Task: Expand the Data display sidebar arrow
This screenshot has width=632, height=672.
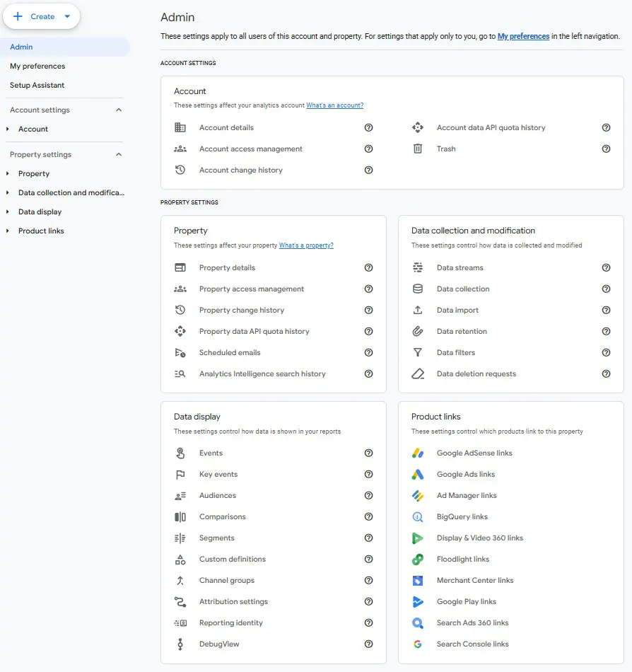Action: (7, 212)
